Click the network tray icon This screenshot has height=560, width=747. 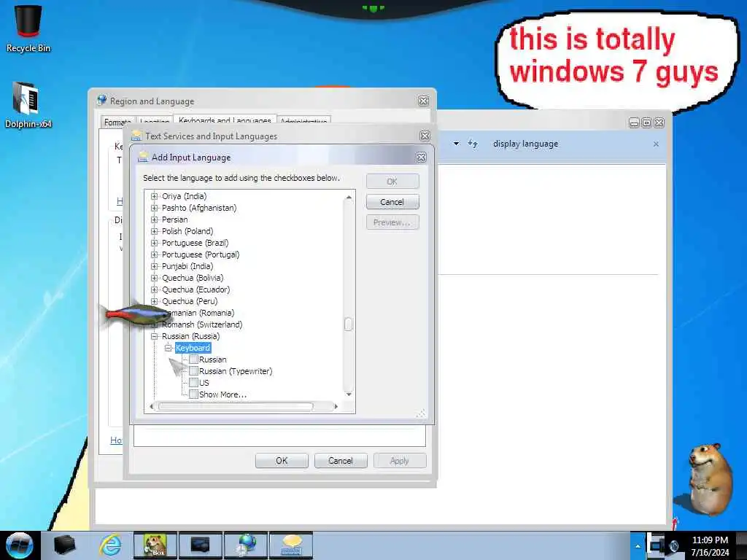[657, 545]
